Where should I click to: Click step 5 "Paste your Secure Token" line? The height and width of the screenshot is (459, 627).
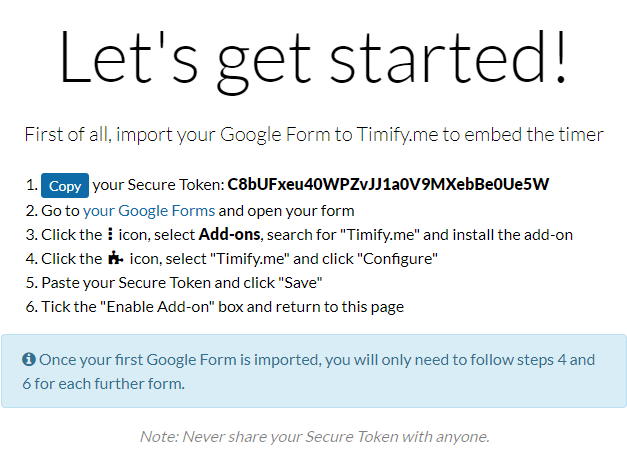click(174, 283)
